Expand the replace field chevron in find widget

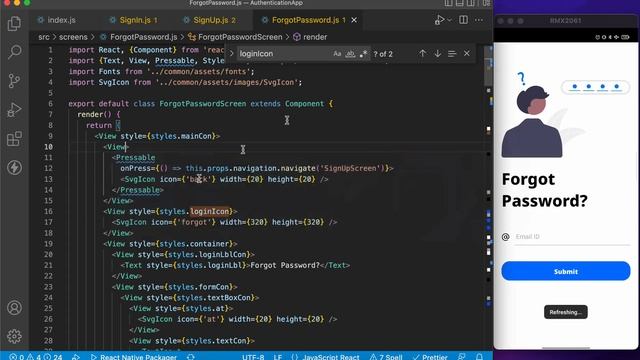pyautogui.click(x=231, y=53)
